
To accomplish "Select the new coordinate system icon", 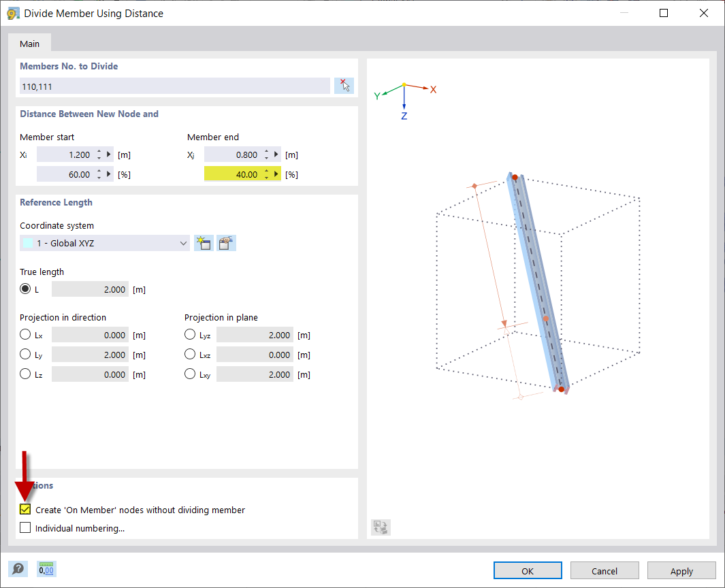I will point(203,242).
